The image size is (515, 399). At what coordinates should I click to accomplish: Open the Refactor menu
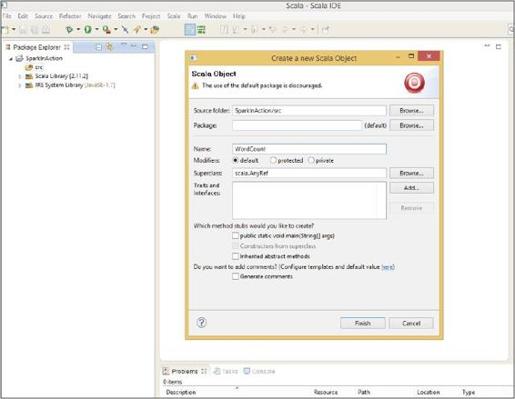click(x=70, y=16)
